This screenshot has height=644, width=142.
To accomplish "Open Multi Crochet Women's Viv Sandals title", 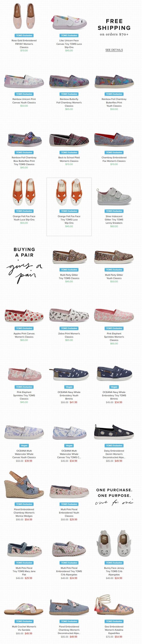I will pos(24,628).
